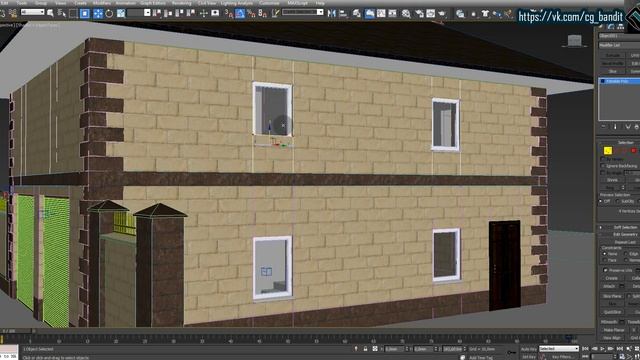The width and height of the screenshot is (640, 360).
Task: Toggle the By Angle checkbox
Action: coord(602,173)
